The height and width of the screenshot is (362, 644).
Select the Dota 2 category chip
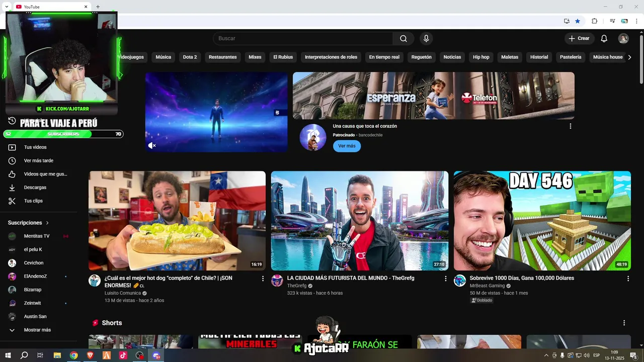(190, 57)
